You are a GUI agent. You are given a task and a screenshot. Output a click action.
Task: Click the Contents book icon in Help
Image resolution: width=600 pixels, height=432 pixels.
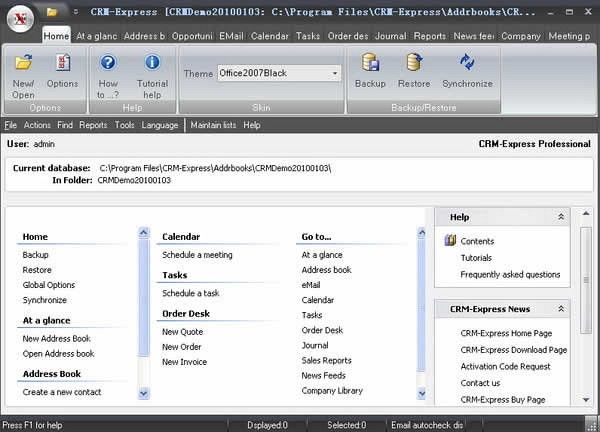[450, 240]
